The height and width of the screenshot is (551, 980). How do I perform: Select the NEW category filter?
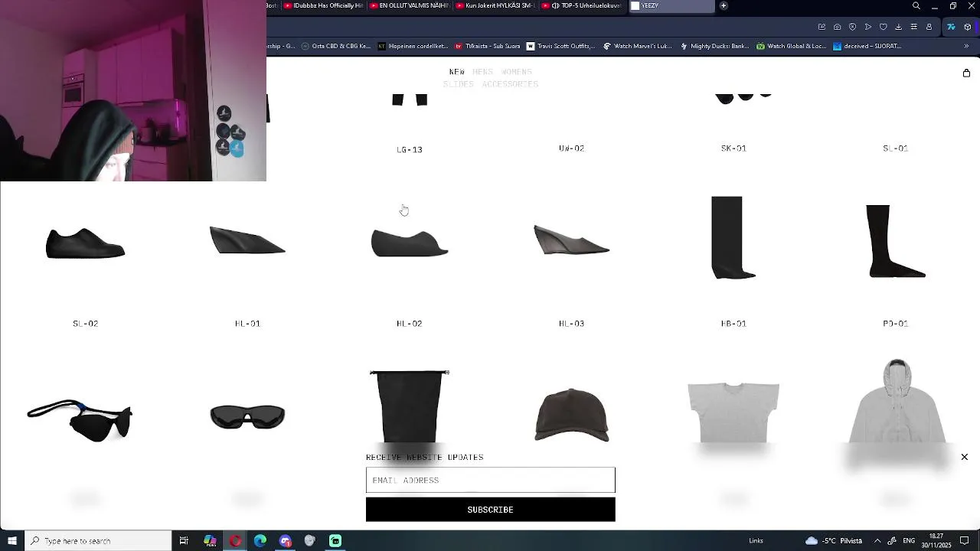click(x=457, y=72)
